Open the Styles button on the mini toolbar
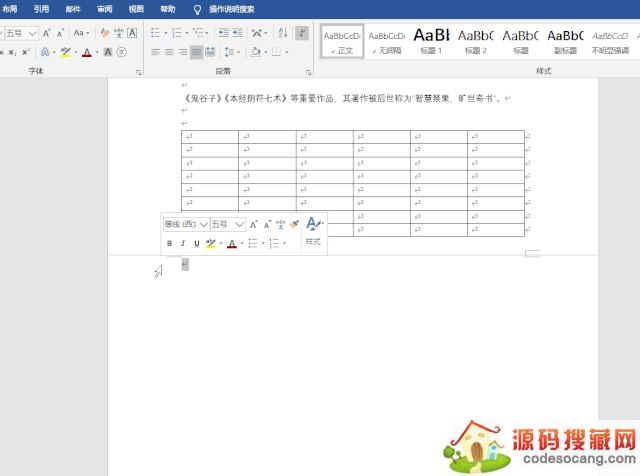 314,231
